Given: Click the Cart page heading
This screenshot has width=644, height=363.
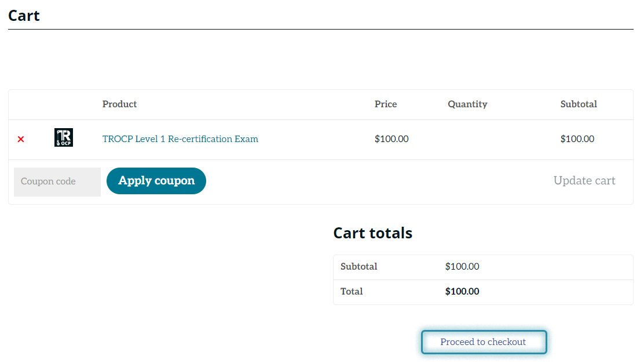Looking at the screenshot, I should (24, 15).
